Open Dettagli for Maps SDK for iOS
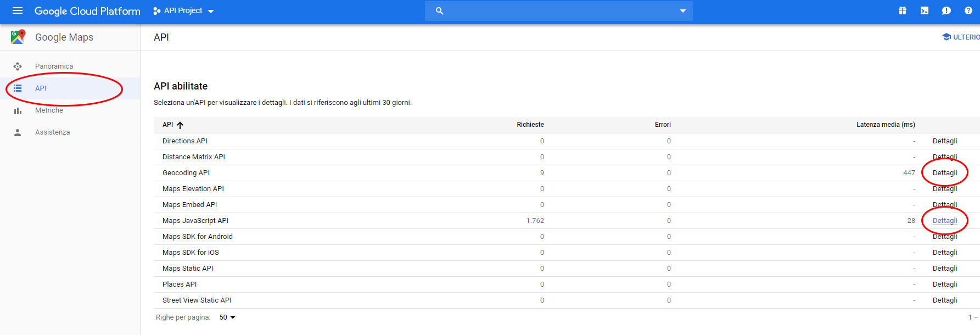The height and width of the screenshot is (335, 980). [945, 253]
